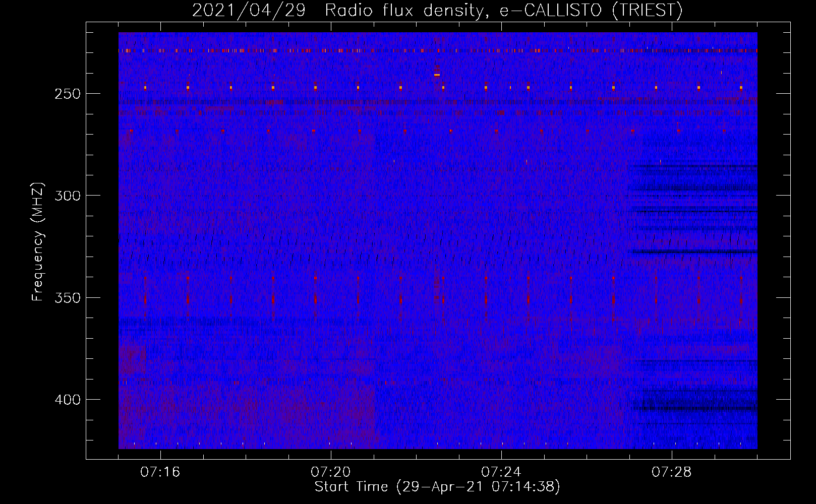This screenshot has height=504, width=816.
Task: Click the 07:16 time tick label
Action: point(160,472)
